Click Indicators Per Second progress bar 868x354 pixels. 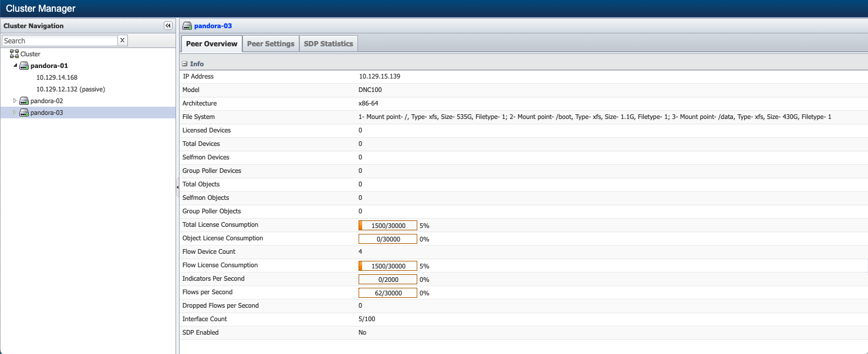coord(388,279)
